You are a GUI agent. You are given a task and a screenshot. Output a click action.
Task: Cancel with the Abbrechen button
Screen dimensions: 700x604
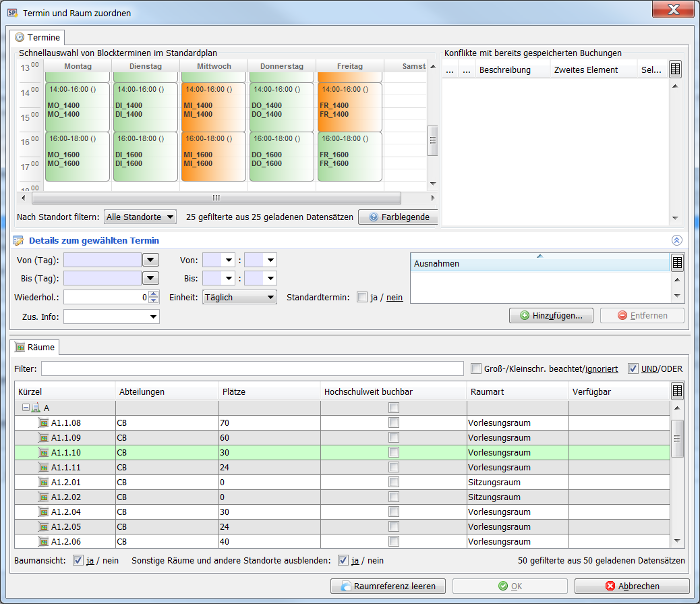632,586
